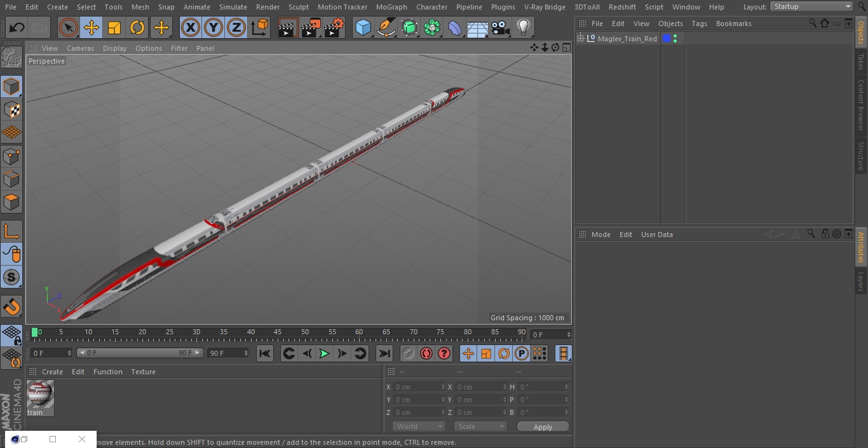Open the World coordinate dropdown
The image size is (868, 448).
pyautogui.click(x=418, y=426)
